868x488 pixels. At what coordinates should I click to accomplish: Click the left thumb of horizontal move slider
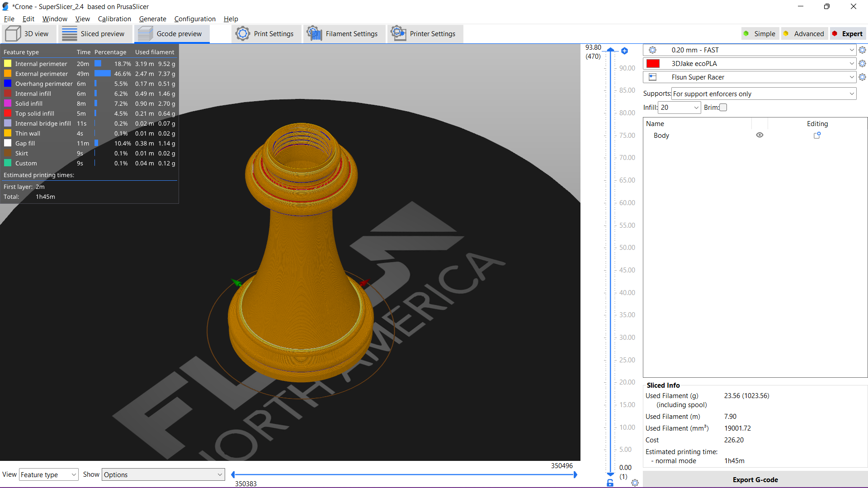tap(233, 474)
